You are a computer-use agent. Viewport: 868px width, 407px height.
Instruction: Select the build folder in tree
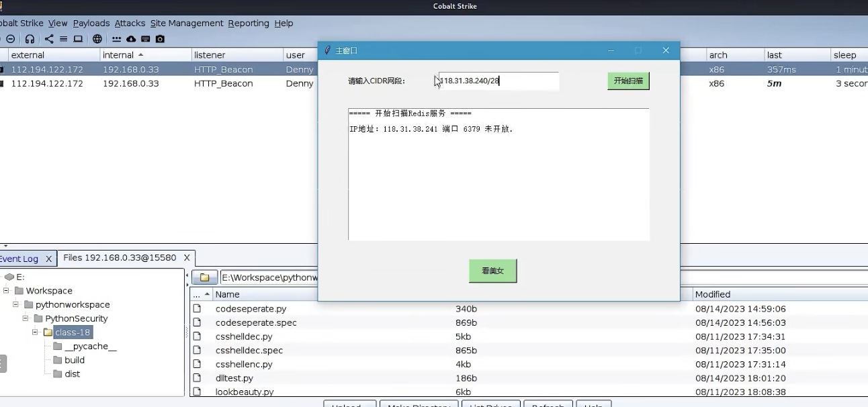(x=75, y=360)
